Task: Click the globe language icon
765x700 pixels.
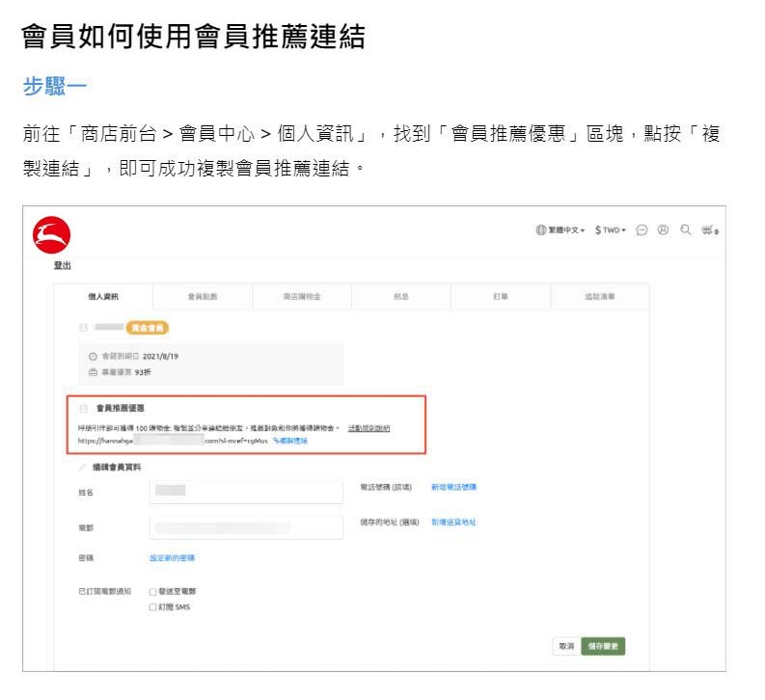Action: coord(540,230)
